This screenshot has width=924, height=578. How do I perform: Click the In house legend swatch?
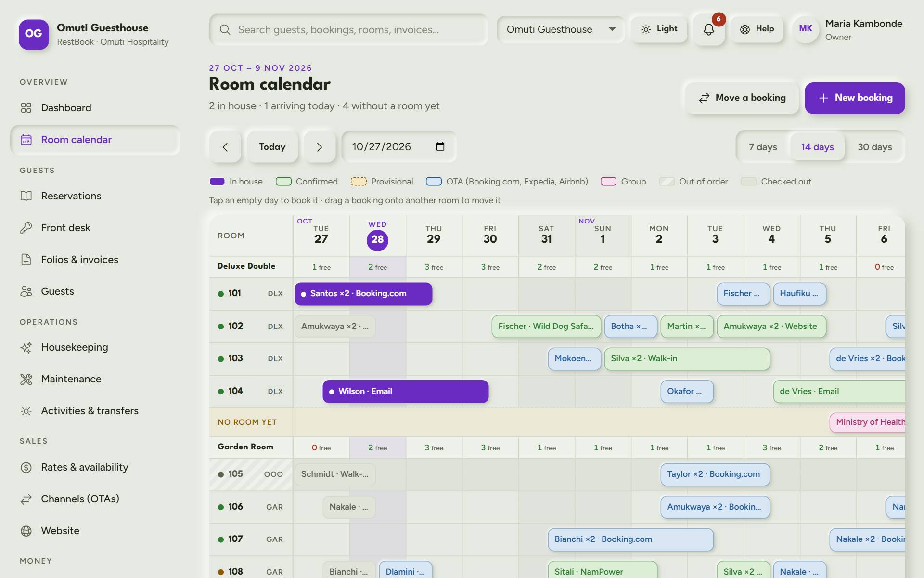217,182
